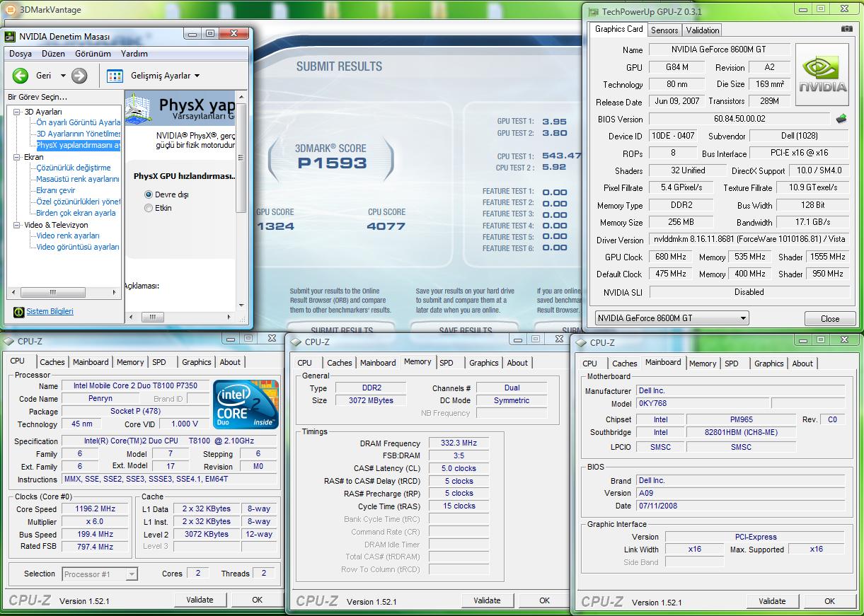Switch to the Sensors tab in GPU-Z
Screen dimensions: 864x616
pos(664,30)
